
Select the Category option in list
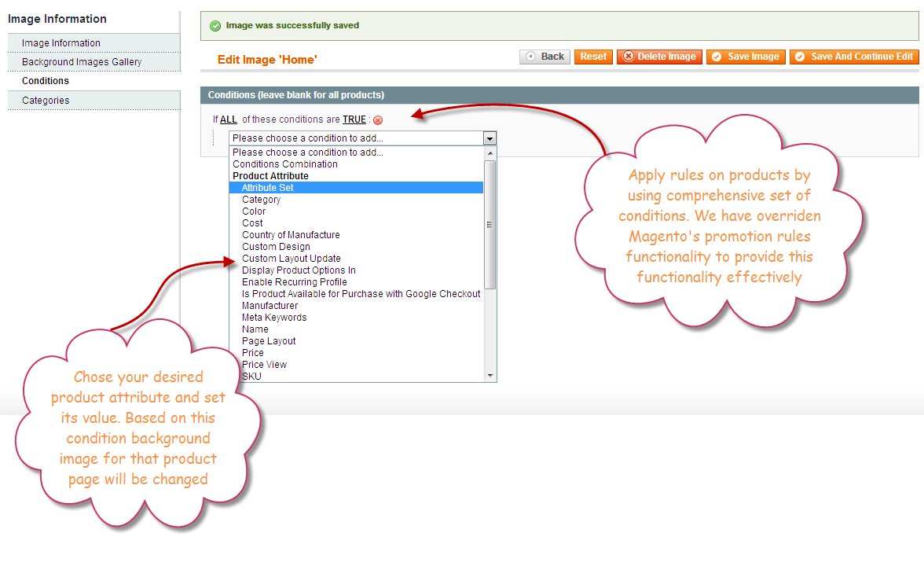click(x=261, y=200)
